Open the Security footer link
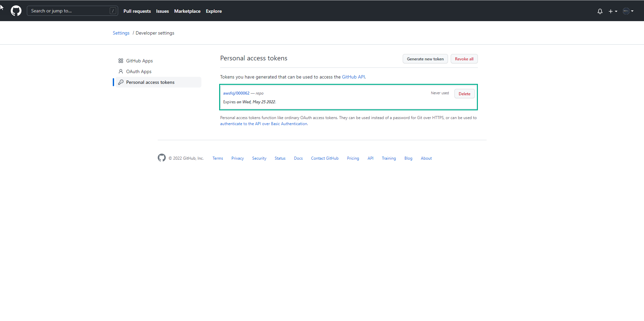 tap(259, 158)
